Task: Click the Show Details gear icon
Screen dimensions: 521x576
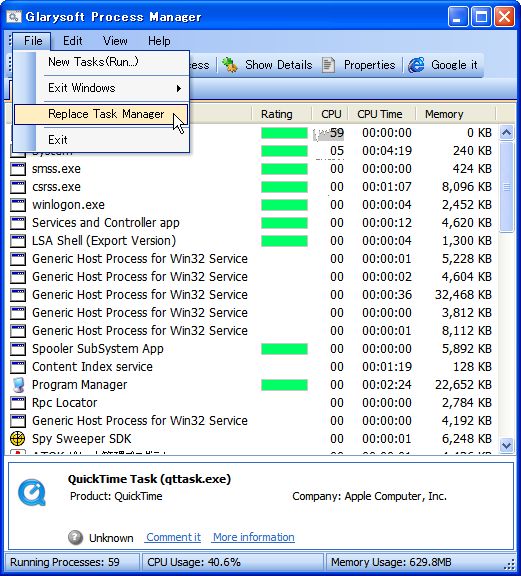Action: coord(230,65)
